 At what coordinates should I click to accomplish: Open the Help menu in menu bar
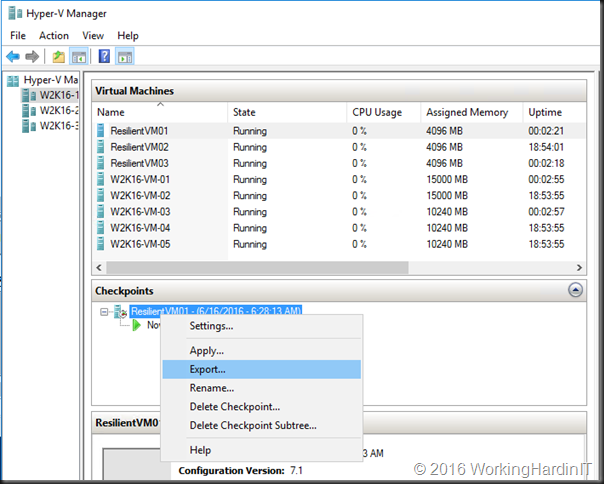click(x=128, y=35)
